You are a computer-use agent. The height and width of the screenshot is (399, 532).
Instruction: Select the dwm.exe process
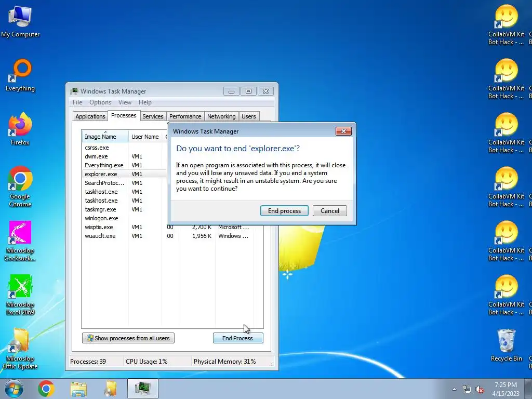point(124,156)
